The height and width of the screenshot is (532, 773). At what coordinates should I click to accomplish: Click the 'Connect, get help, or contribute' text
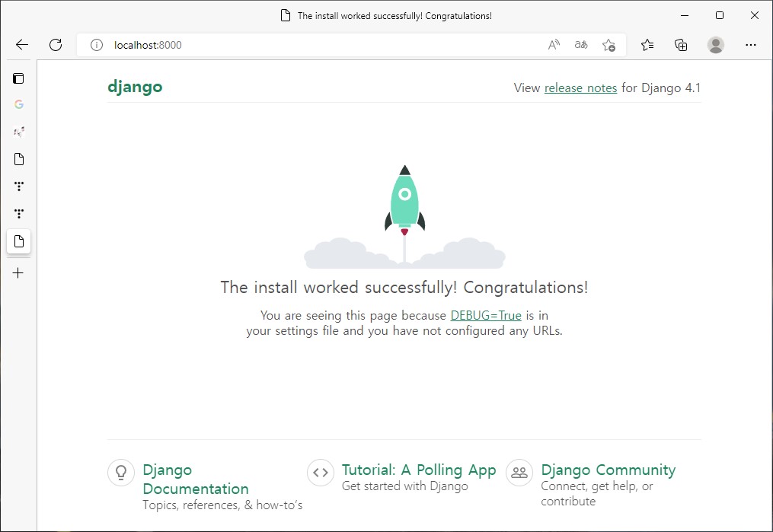tap(596, 494)
